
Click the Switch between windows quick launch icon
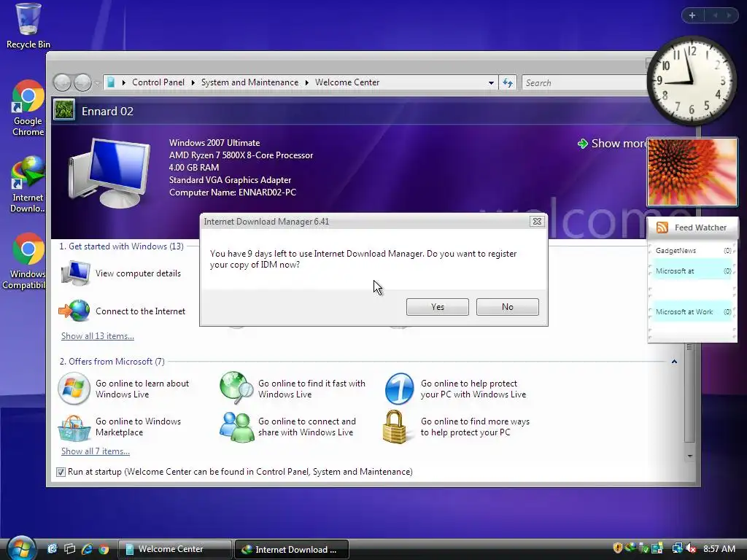click(69, 549)
